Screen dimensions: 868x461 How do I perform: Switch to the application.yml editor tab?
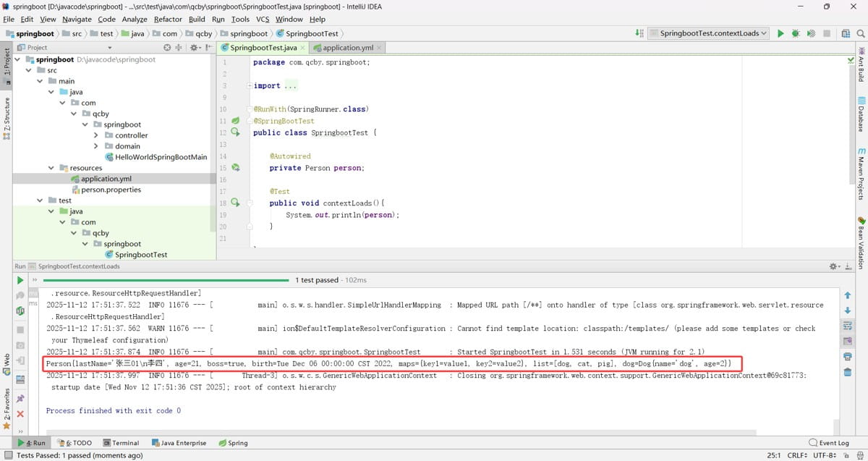(x=347, y=48)
